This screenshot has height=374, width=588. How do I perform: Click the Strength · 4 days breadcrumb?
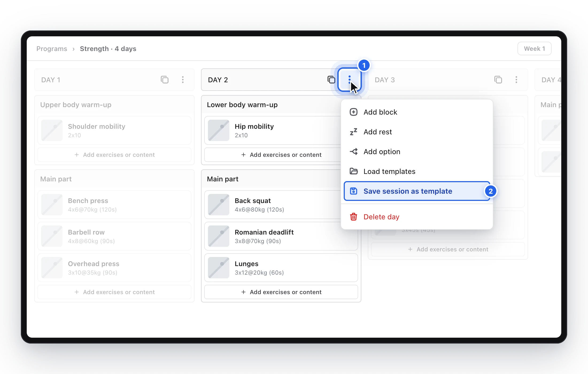[x=108, y=49]
